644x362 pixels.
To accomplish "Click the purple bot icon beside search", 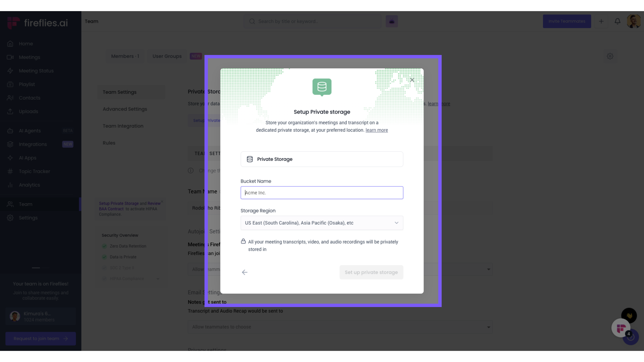I will tap(391, 21).
